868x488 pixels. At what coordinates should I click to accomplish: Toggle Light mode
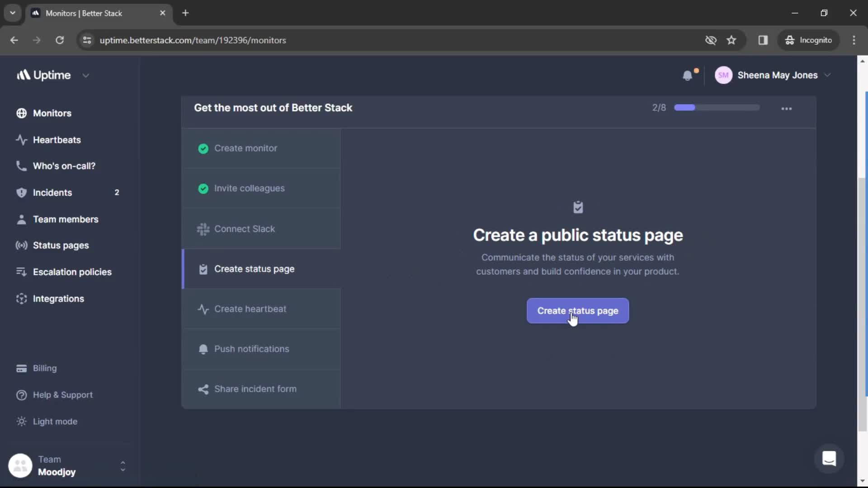coord(47,422)
